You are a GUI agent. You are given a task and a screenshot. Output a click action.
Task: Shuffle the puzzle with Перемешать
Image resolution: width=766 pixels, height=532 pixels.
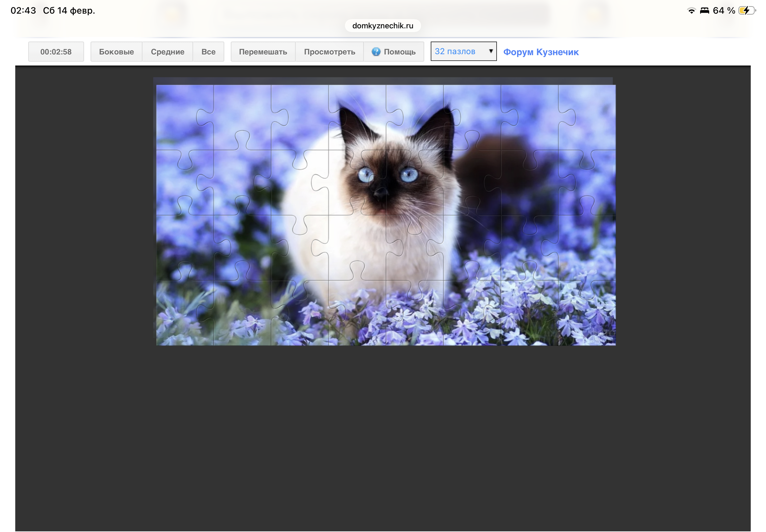263,52
